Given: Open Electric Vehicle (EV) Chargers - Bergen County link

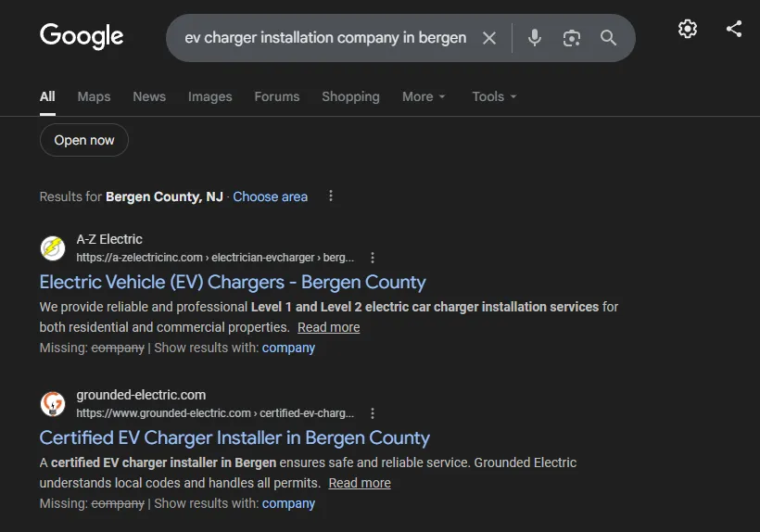Looking at the screenshot, I should [233, 282].
